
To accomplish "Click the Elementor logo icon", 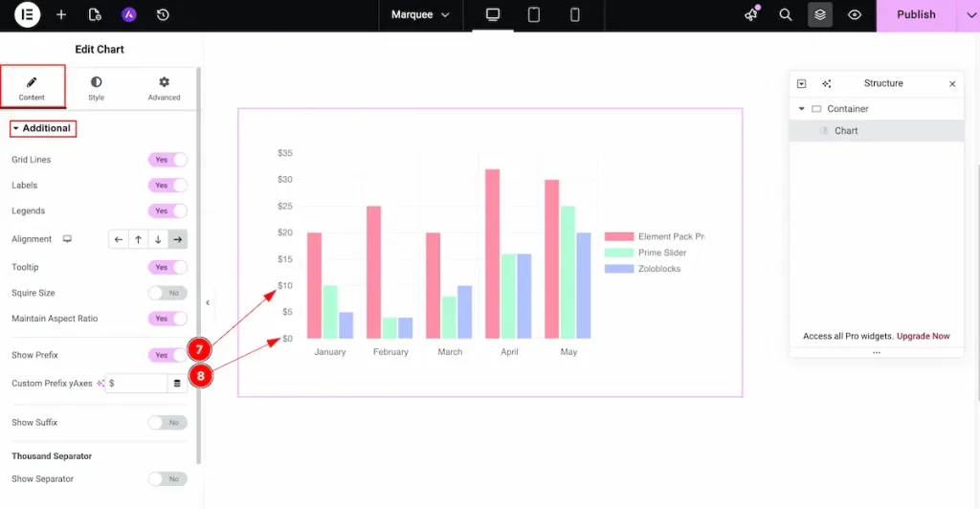I will (27, 14).
